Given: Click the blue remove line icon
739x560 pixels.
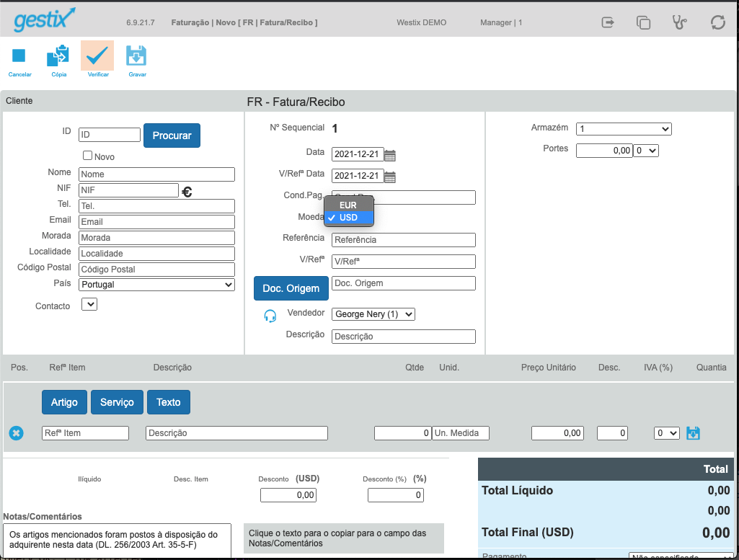Looking at the screenshot, I should [x=16, y=433].
